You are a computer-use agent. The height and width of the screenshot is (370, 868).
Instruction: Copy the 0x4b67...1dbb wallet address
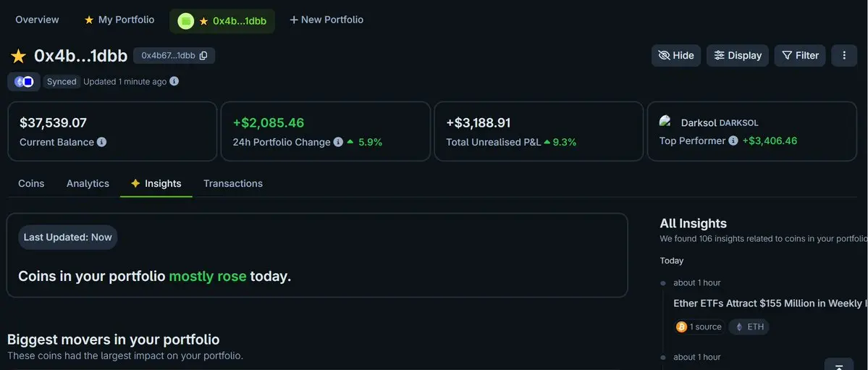pos(203,56)
